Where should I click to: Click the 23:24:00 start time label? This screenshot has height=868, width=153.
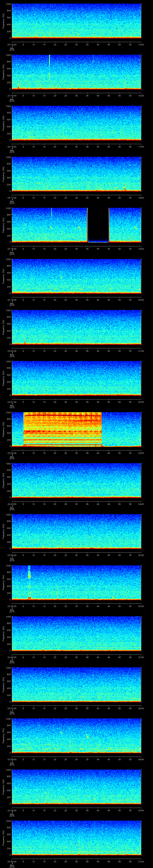click(12, 555)
